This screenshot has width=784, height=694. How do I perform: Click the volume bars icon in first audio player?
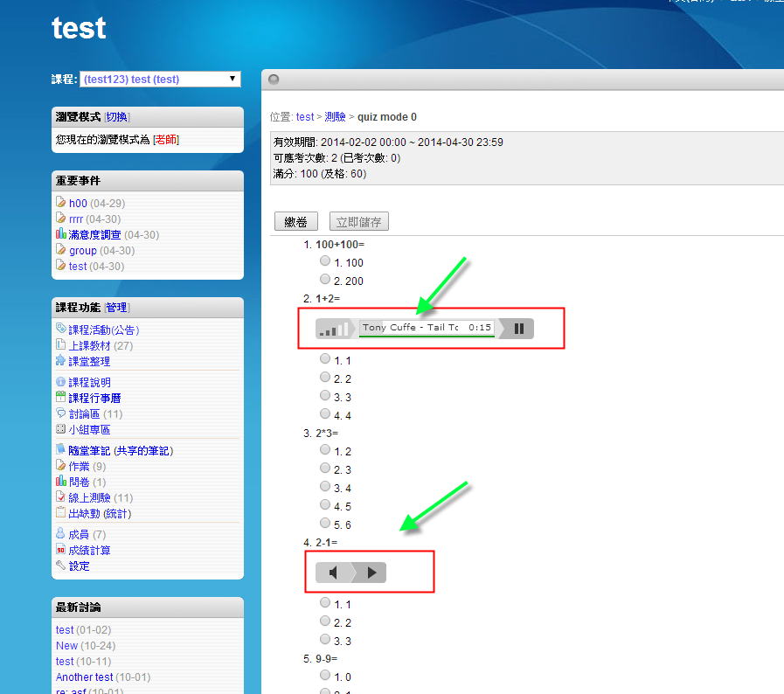[333, 330]
